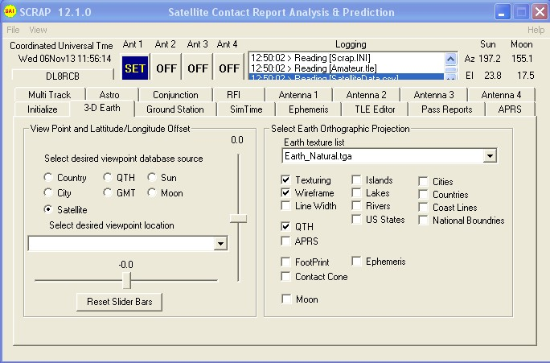This screenshot has width=550, height=363.
Task: Expand the viewpoint location dropdown
Action: [x=220, y=243]
